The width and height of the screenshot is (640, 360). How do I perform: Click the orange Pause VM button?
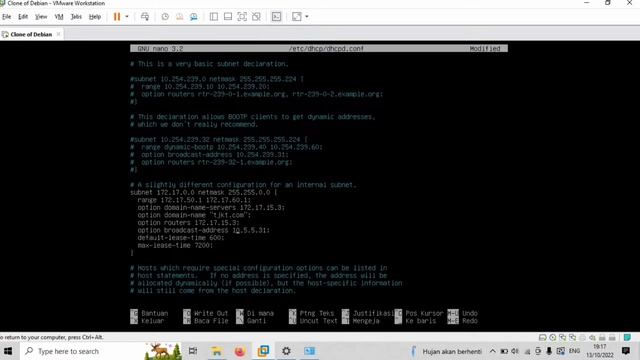click(x=117, y=17)
